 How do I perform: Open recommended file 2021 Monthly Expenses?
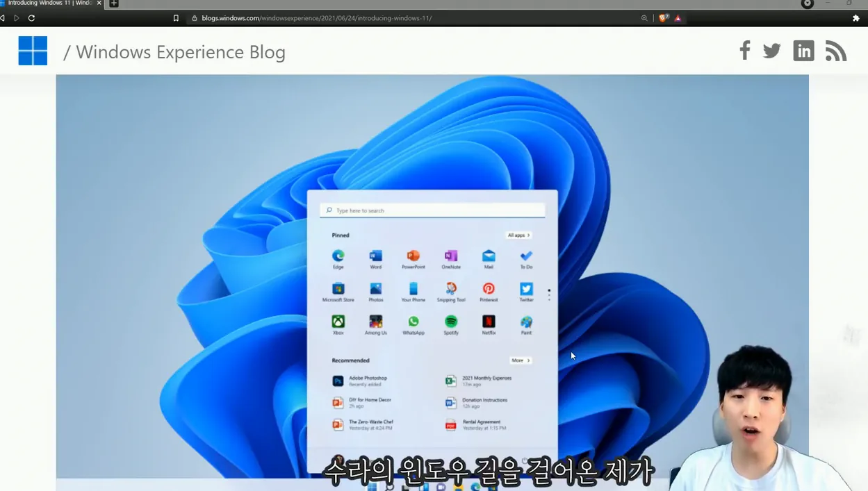click(x=479, y=381)
